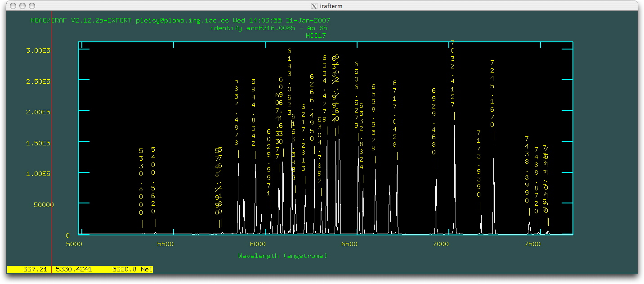Click the 'HII17' plot subtitle

(x=315, y=36)
